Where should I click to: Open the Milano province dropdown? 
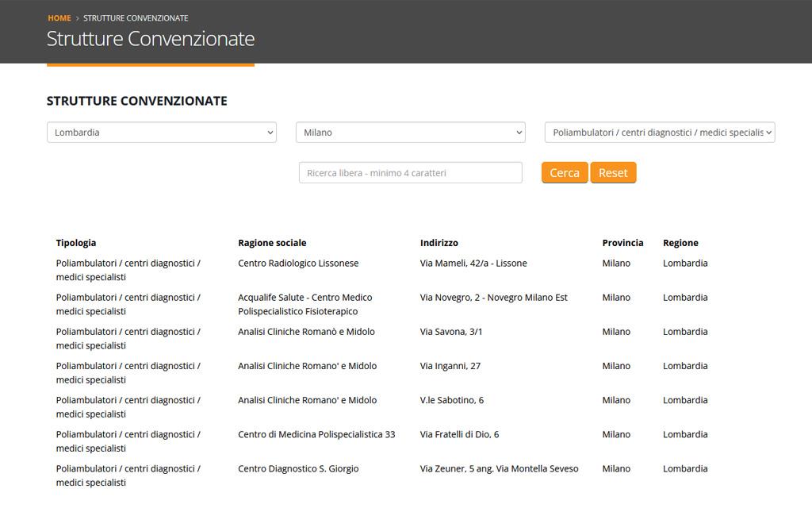(x=411, y=133)
